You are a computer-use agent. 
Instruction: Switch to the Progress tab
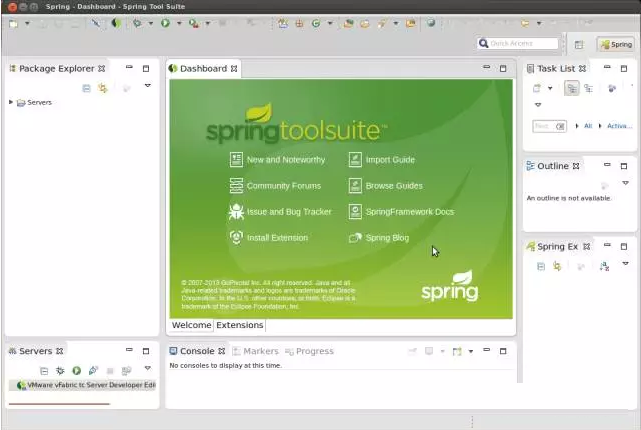[x=309, y=351]
